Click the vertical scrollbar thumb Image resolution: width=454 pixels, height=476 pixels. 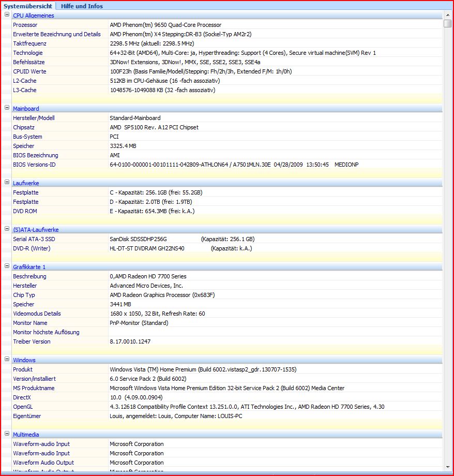pyautogui.click(x=448, y=23)
